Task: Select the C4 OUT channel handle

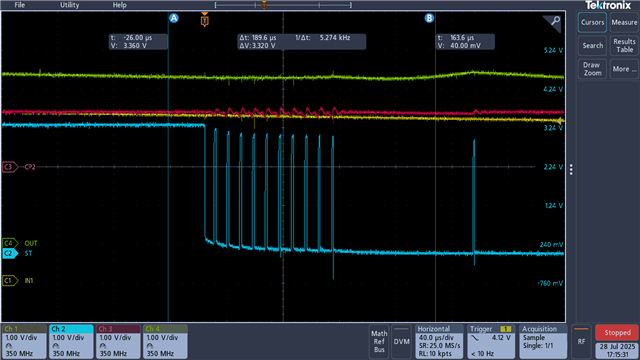Action: coord(10,243)
